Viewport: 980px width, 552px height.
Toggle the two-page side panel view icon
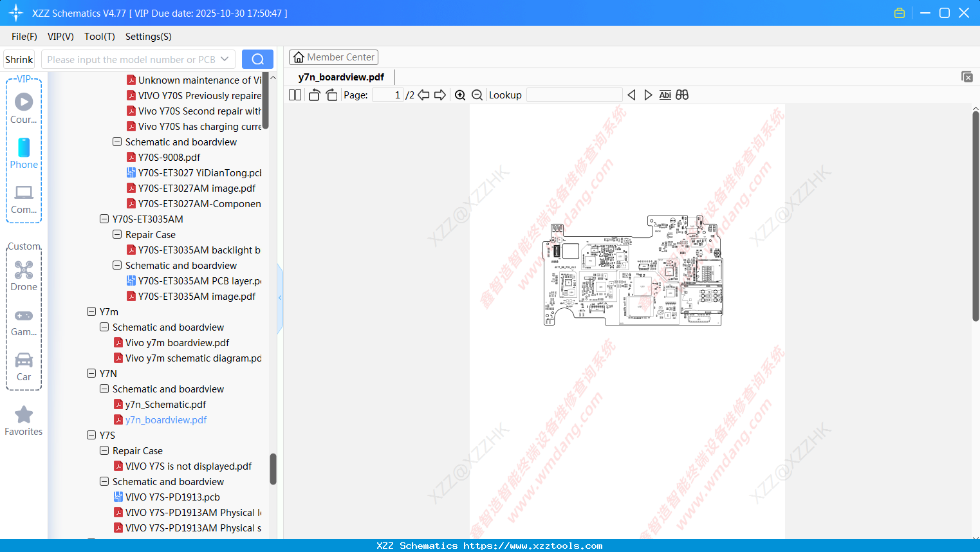tap(295, 95)
